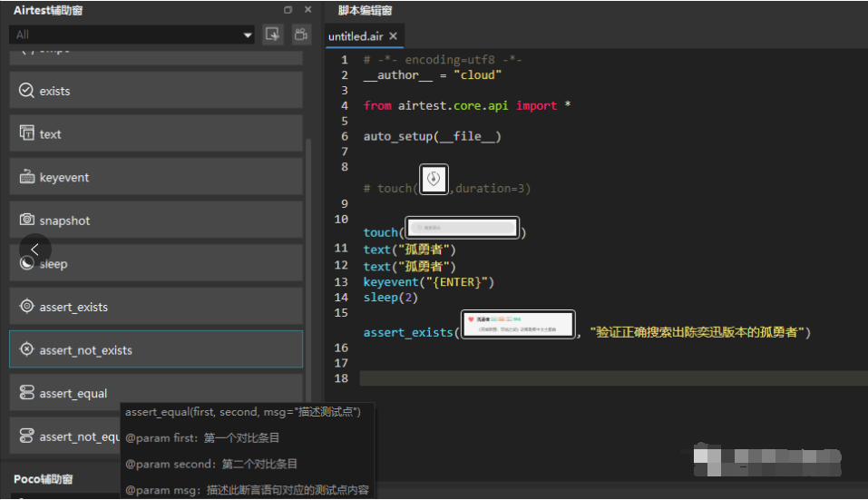Click the assert_equal command button
Viewport: 868px width, 500px height.
click(156, 393)
